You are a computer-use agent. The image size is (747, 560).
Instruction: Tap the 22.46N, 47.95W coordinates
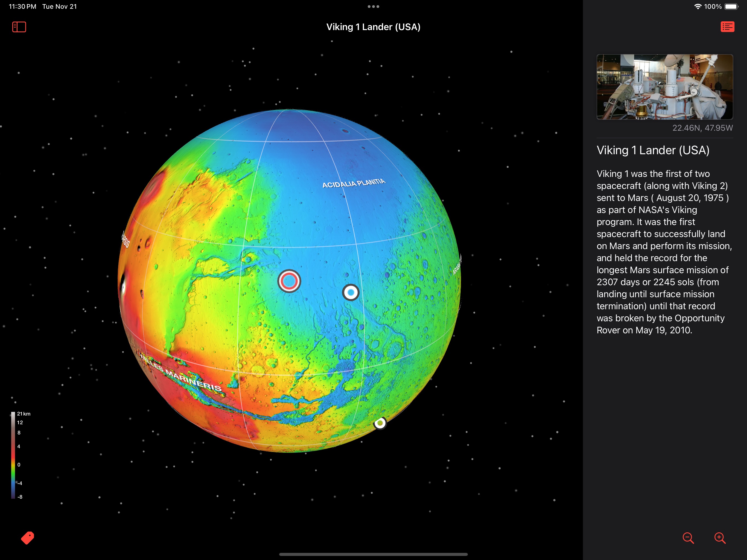702,128
